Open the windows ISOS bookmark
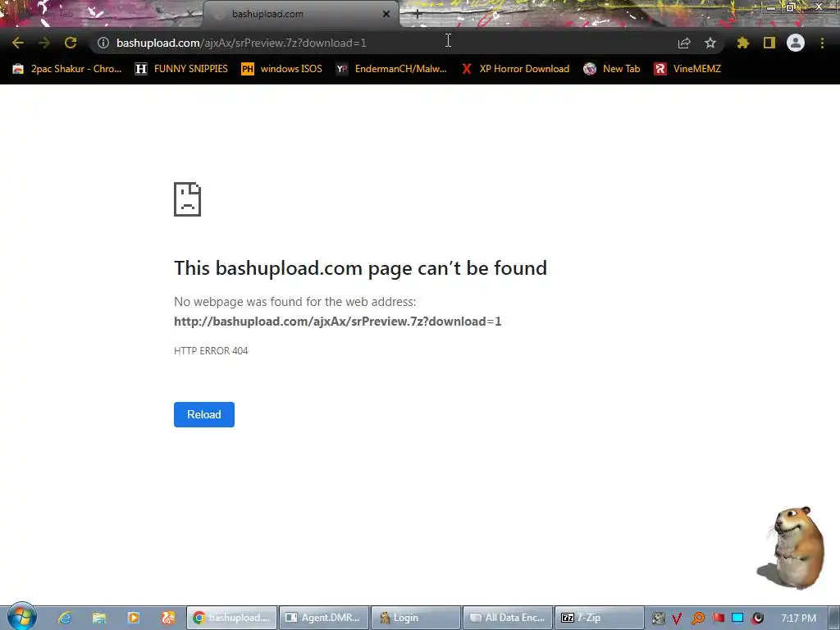Image resolution: width=840 pixels, height=630 pixels. [282, 69]
